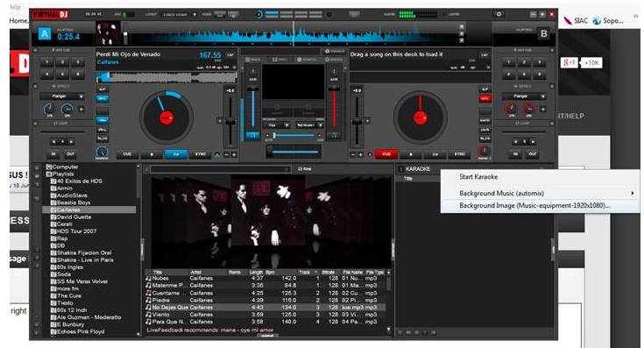Click pitch plus button on deck A
This screenshot has width=644, height=348.
click(x=234, y=154)
